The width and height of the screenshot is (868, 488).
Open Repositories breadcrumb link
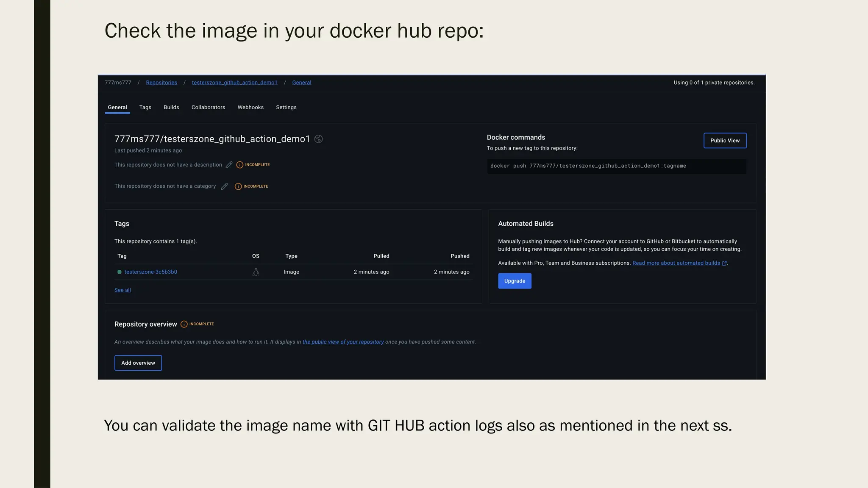click(161, 83)
